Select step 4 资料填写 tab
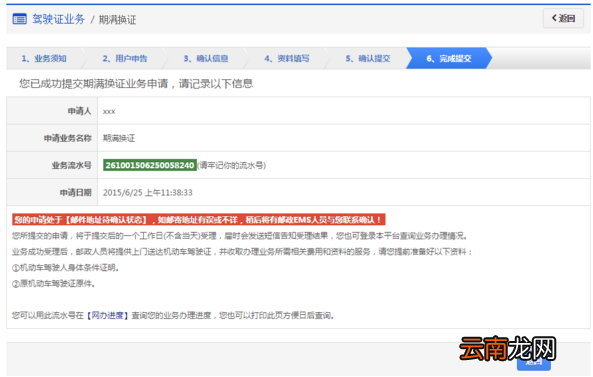This screenshot has height=377, width=593. point(287,59)
